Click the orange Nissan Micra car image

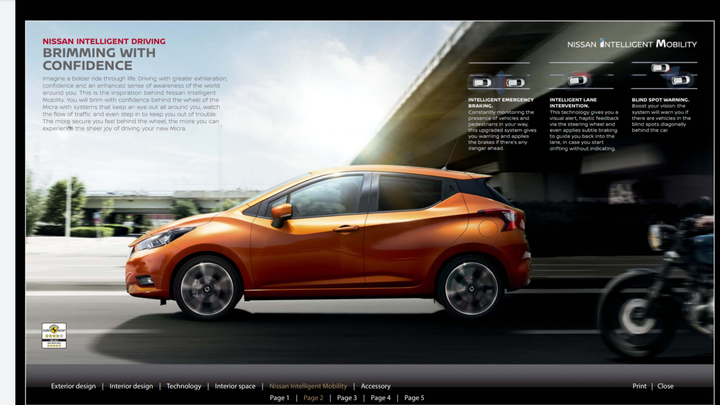click(328, 241)
